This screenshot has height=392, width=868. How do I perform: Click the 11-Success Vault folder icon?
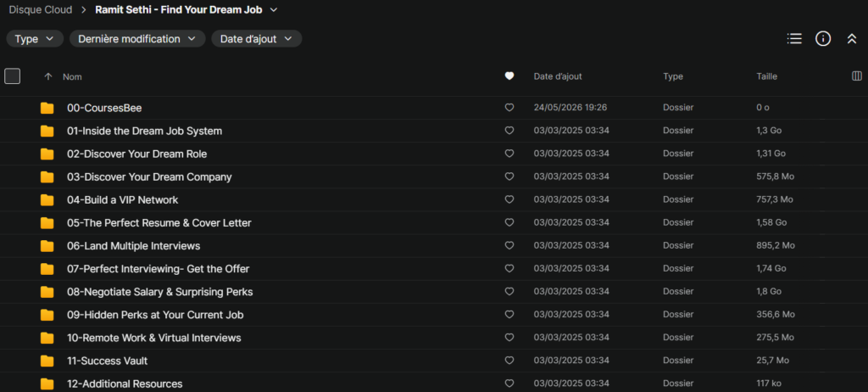point(47,361)
